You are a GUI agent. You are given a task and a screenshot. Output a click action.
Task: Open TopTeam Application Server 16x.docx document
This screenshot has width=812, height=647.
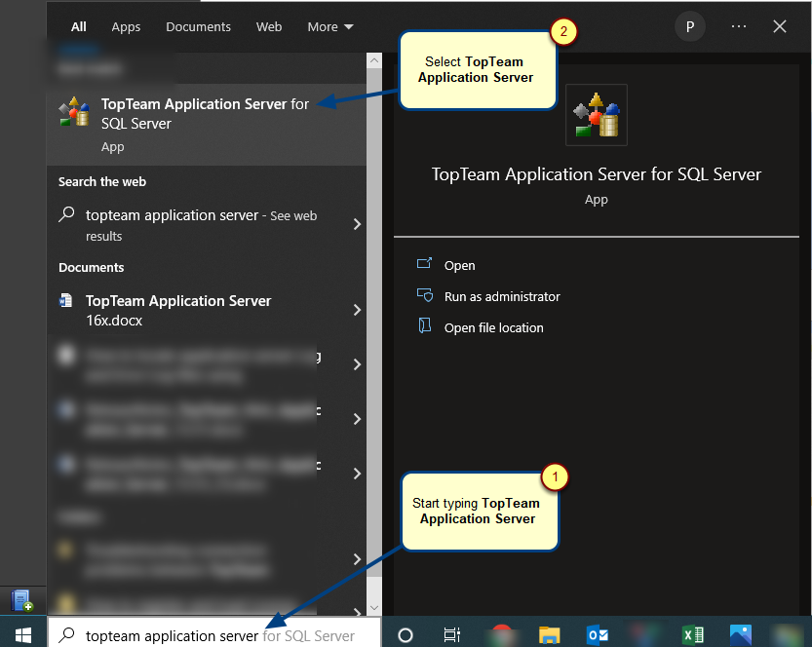tap(206, 310)
